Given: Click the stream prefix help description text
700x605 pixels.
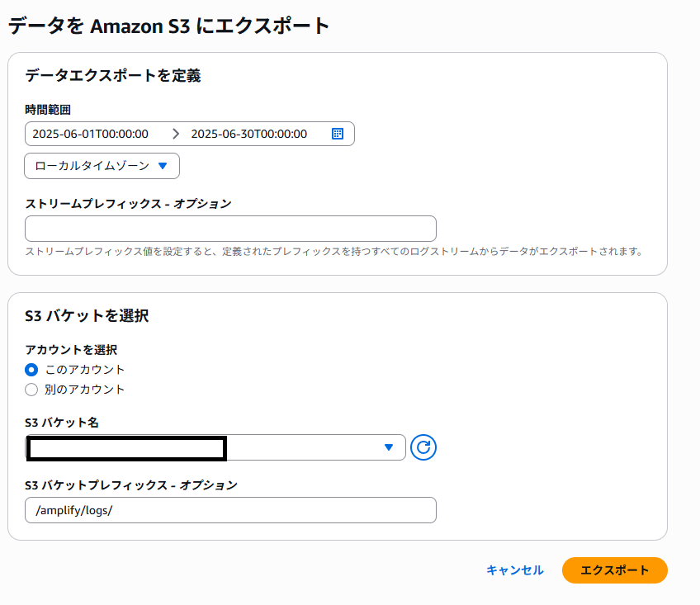Looking at the screenshot, I should pyautogui.click(x=333, y=252).
